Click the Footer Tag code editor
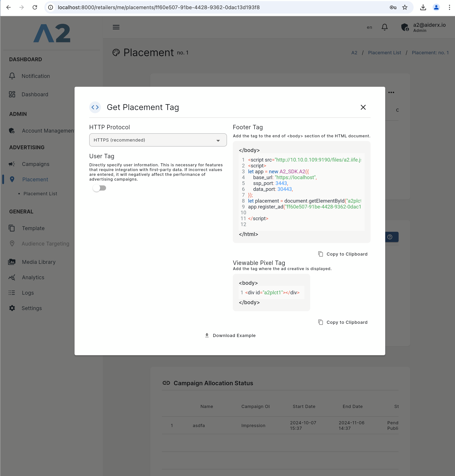Screen dimensions: 455x476 pos(302,192)
